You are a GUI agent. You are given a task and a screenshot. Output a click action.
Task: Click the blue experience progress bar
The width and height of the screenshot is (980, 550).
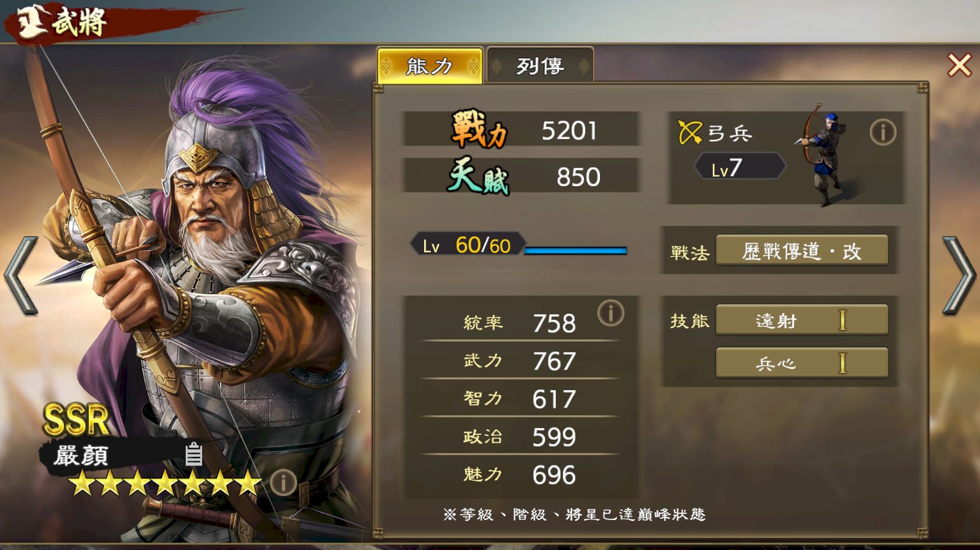(x=575, y=251)
